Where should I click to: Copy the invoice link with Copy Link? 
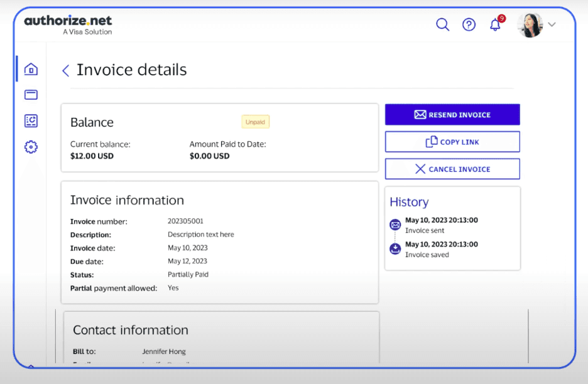tap(452, 142)
